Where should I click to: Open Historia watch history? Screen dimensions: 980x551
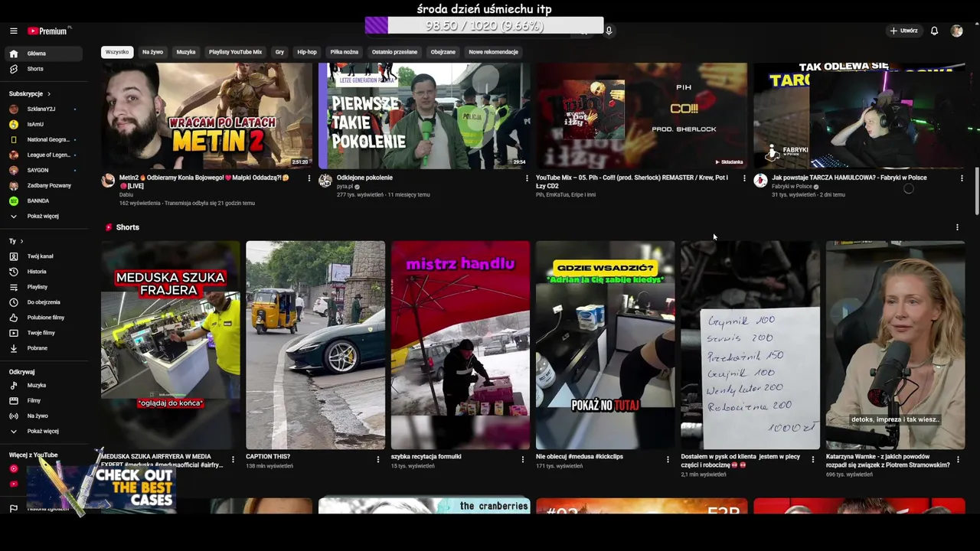coord(44,272)
